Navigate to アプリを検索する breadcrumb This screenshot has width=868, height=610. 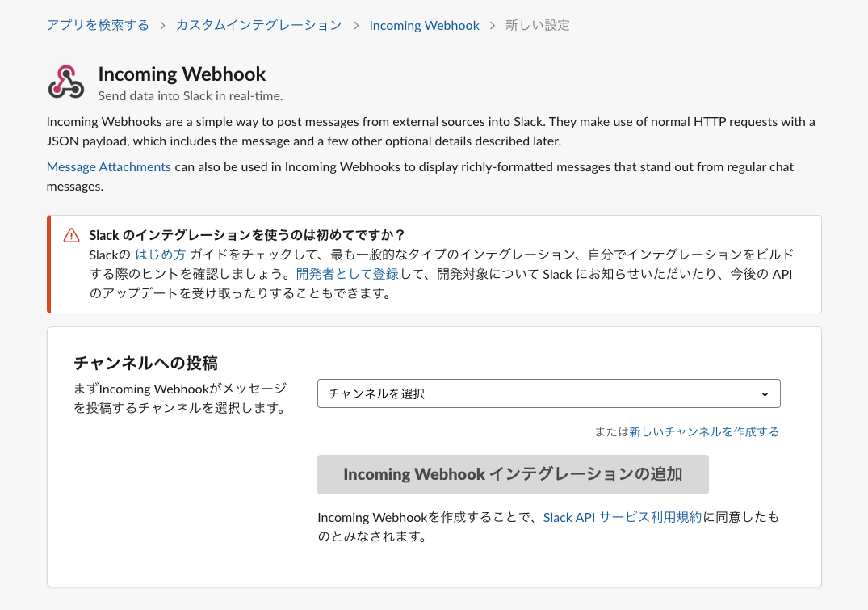97,25
